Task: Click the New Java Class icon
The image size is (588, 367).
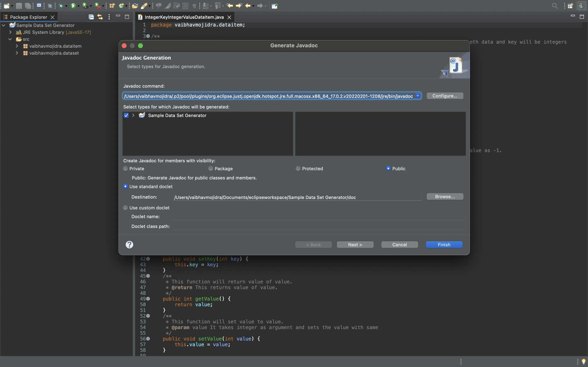Action: coord(121,6)
